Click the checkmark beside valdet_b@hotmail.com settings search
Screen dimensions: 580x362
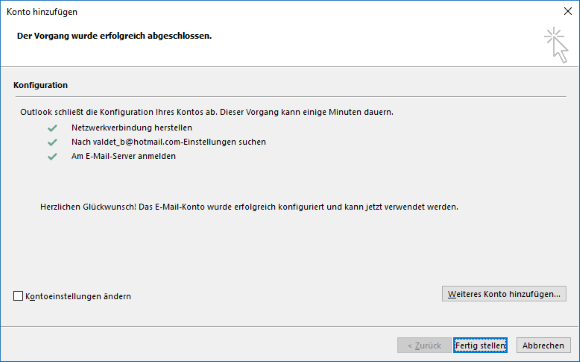tap(52, 142)
